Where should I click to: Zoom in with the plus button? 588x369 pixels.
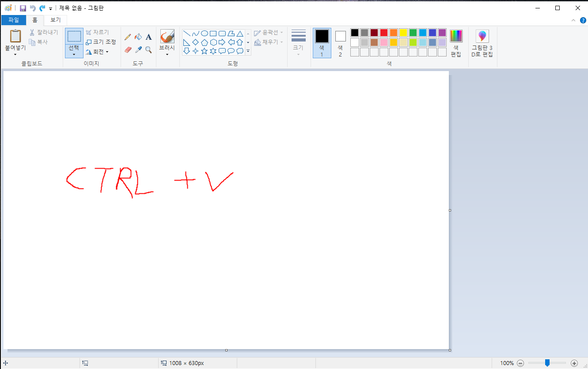[x=574, y=363]
